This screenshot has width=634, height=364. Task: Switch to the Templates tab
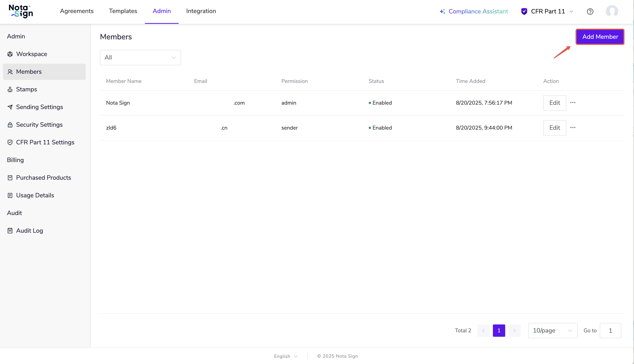123,11
